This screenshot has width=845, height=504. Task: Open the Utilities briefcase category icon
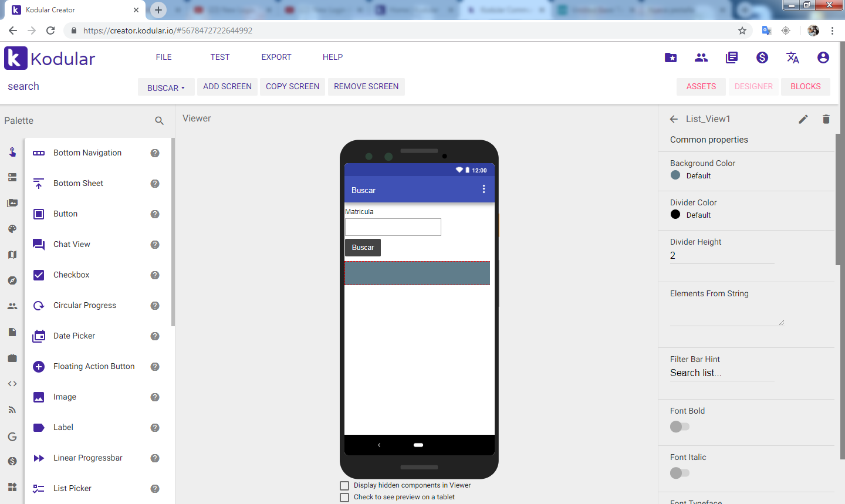tap(12, 358)
